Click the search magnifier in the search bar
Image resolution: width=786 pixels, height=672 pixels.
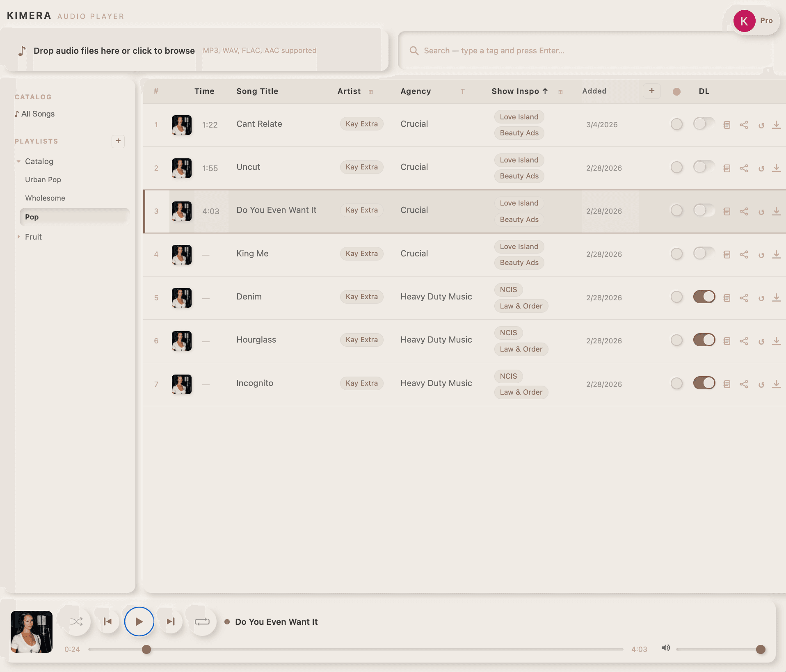point(414,50)
